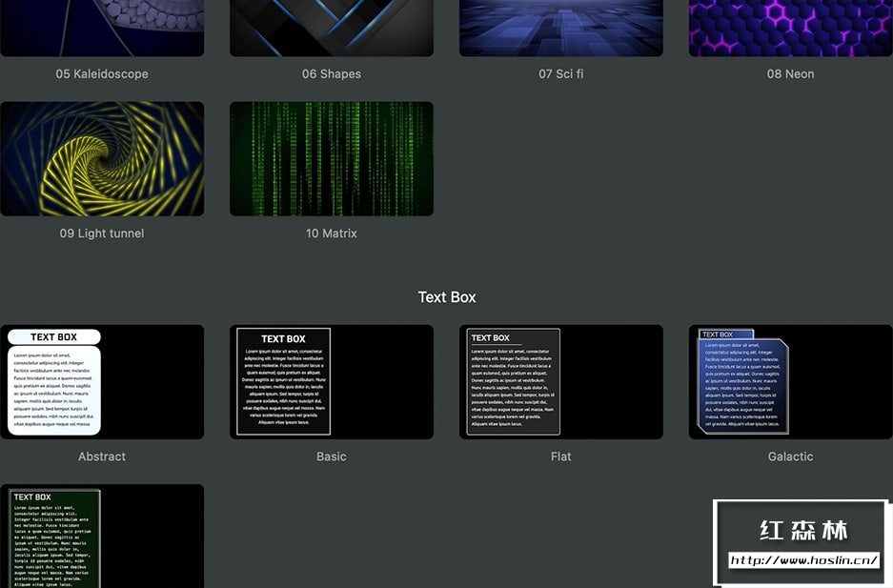Image resolution: width=893 pixels, height=588 pixels.
Task: Click the '09 Light tunnel' label
Action: tap(102, 233)
